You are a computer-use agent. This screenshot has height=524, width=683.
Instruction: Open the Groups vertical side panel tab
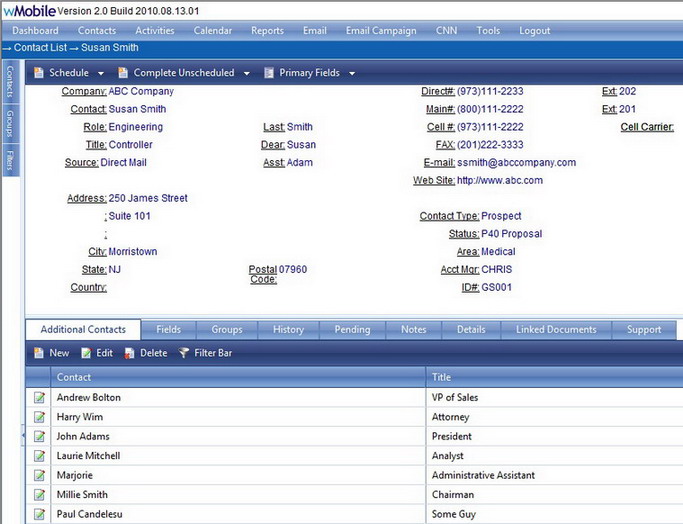[x=10, y=122]
